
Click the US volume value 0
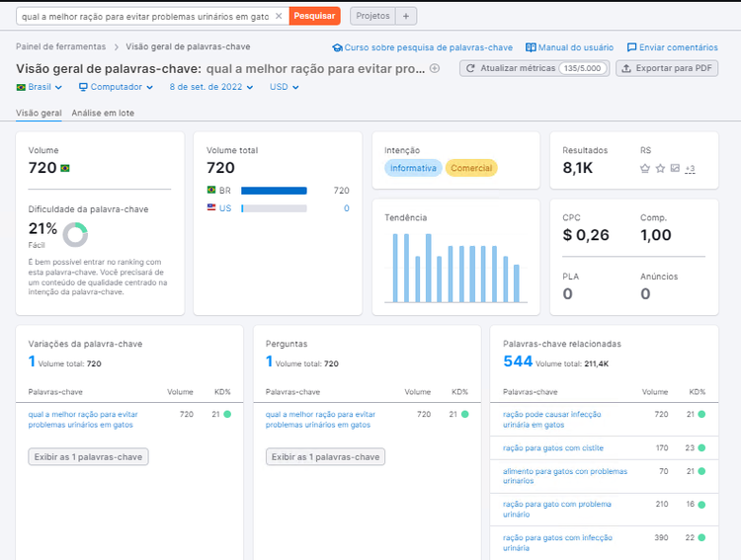tap(347, 208)
